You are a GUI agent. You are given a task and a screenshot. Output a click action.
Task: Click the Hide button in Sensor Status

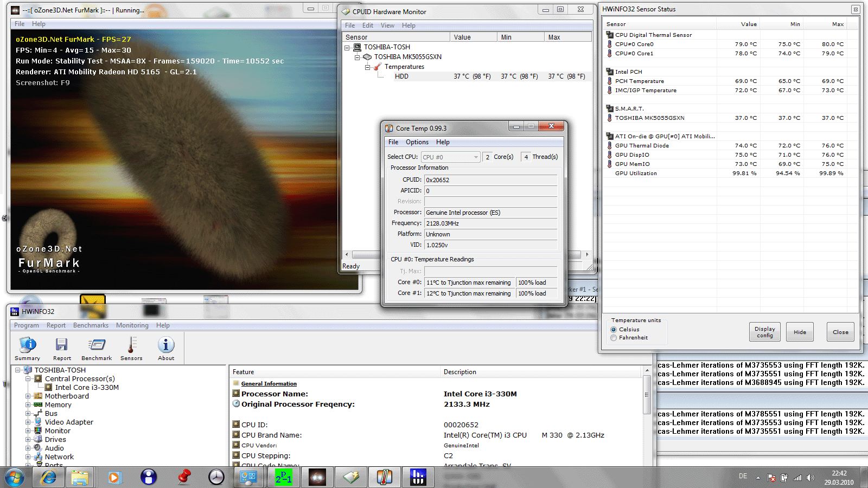(800, 332)
